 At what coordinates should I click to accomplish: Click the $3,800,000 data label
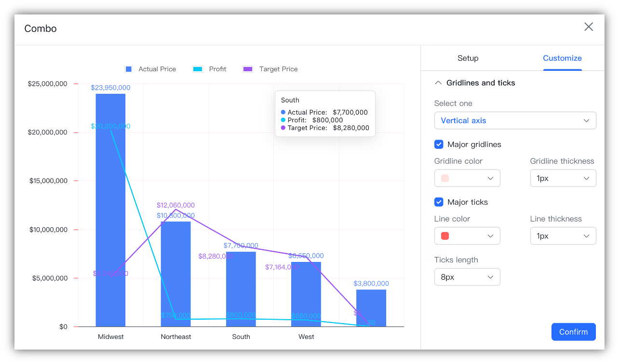click(x=371, y=284)
